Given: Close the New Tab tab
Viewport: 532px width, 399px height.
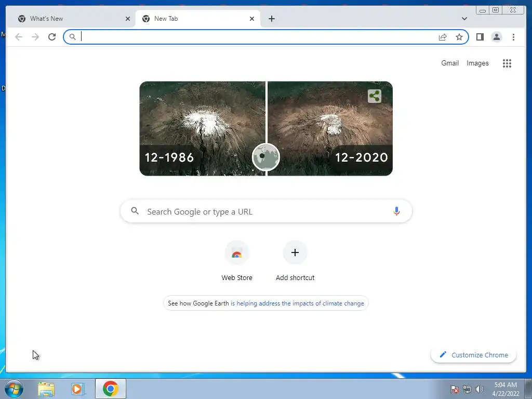Looking at the screenshot, I should click(x=252, y=19).
